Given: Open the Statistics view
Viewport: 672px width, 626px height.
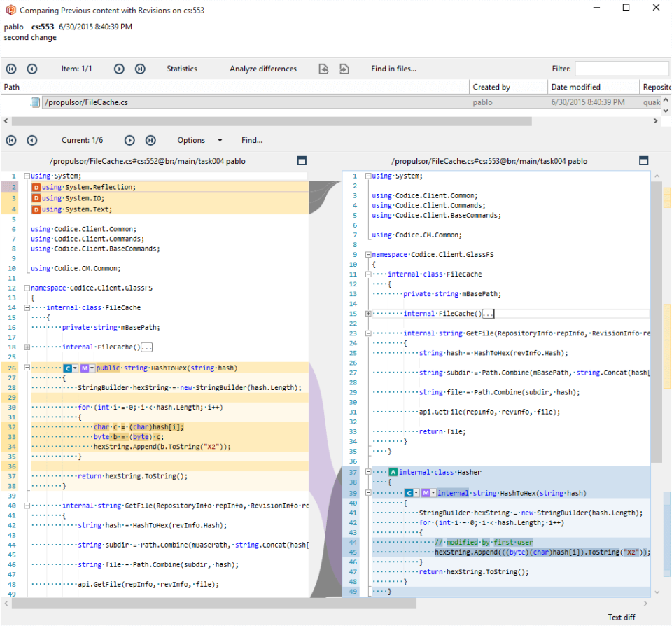Looking at the screenshot, I should click(x=181, y=69).
